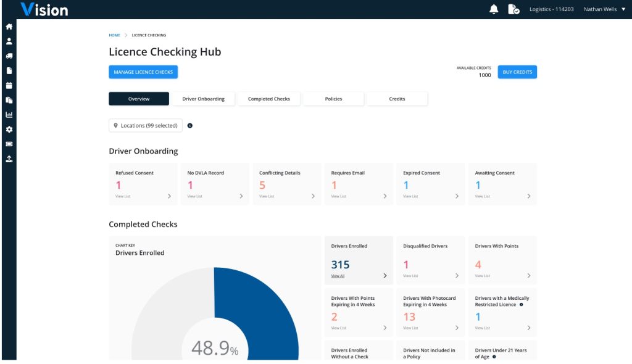Viewport: 632px width, 364px height.
Task: Click View List under Awaiting Consent
Action: [482, 196]
